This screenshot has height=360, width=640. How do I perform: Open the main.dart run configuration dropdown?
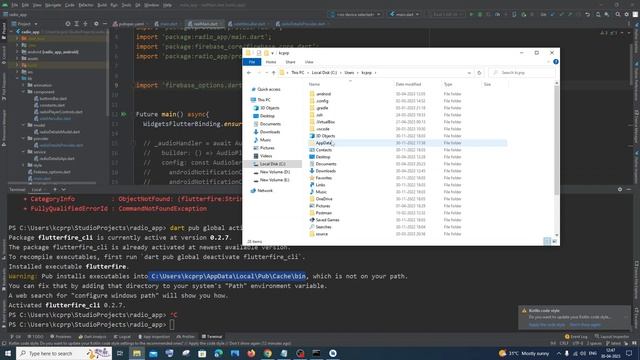(404, 14)
